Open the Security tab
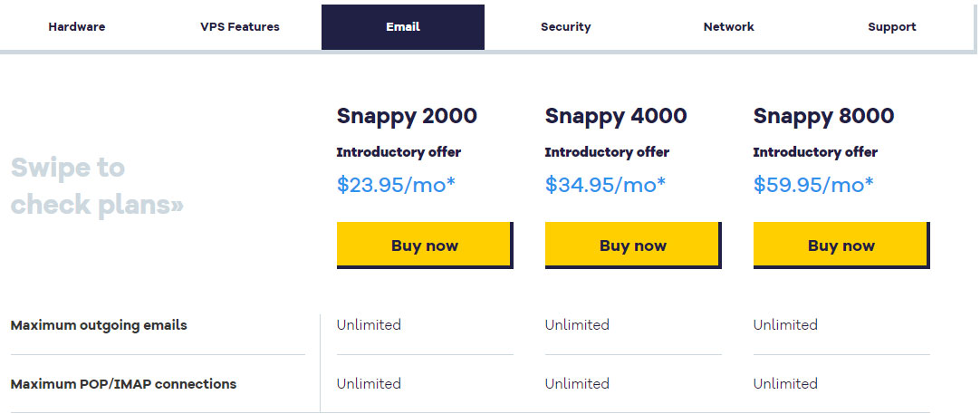The image size is (980, 414). tap(565, 27)
